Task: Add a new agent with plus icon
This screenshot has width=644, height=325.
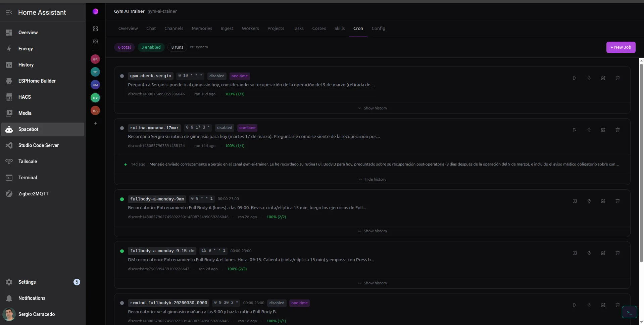Action: point(95,124)
